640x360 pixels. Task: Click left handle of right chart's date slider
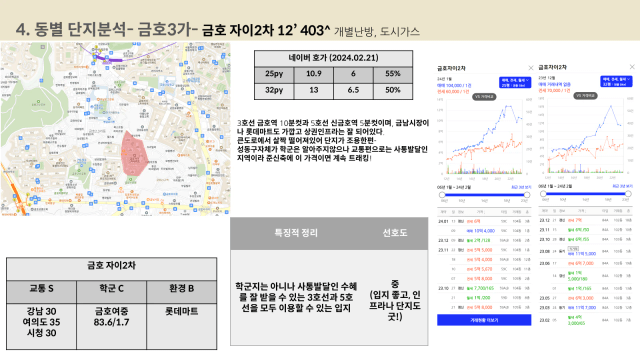pos(543,193)
